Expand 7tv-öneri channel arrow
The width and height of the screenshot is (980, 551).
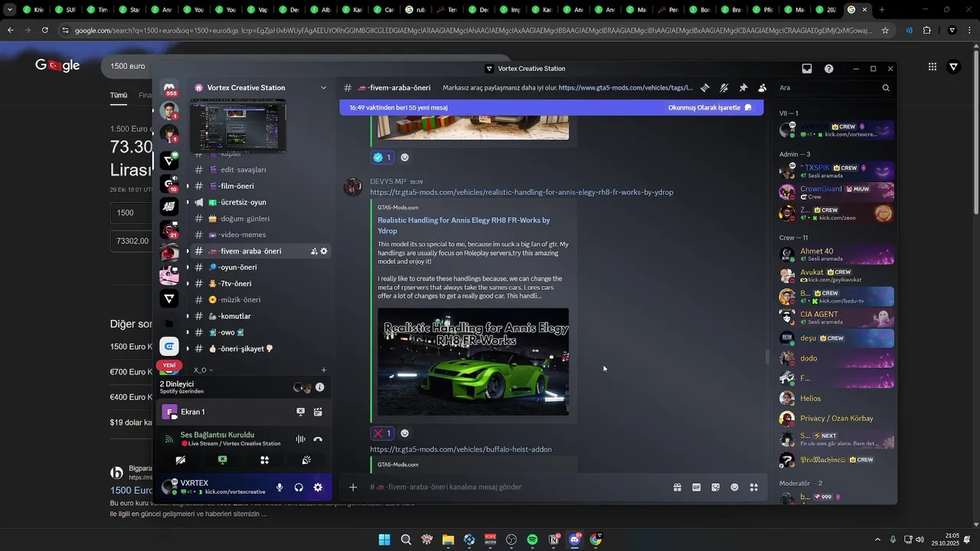pos(188,283)
